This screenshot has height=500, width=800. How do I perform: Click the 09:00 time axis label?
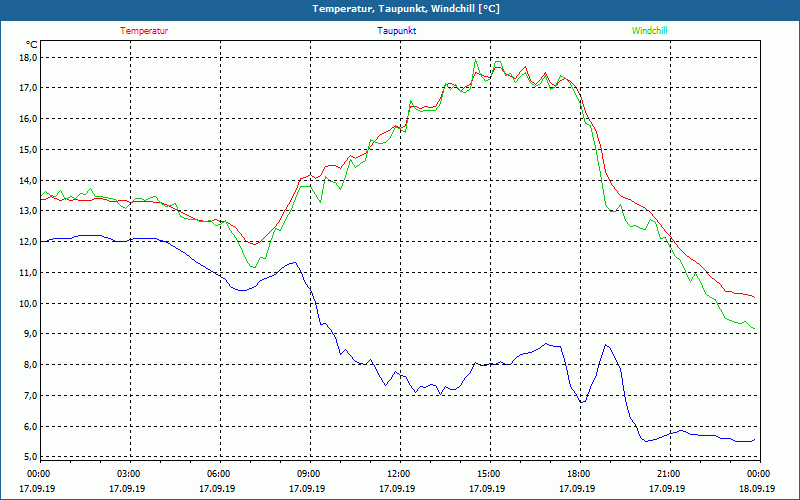pos(310,473)
